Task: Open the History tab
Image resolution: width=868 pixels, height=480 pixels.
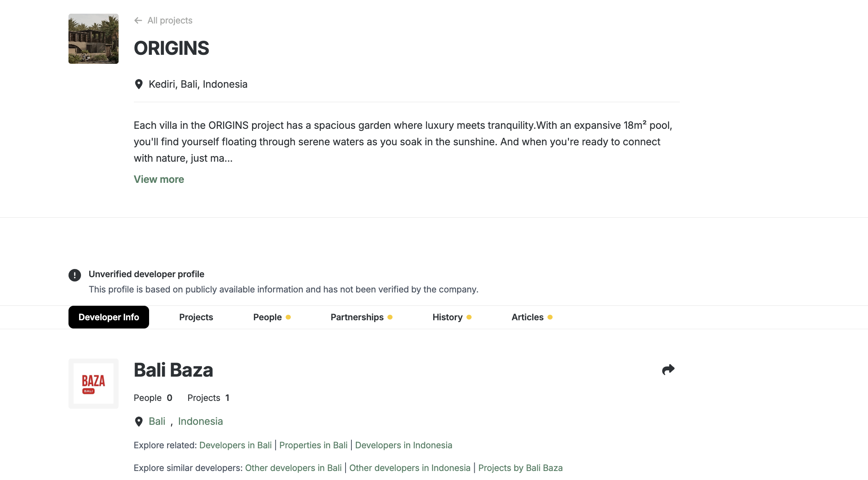Action: pyautogui.click(x=447, y=317)
